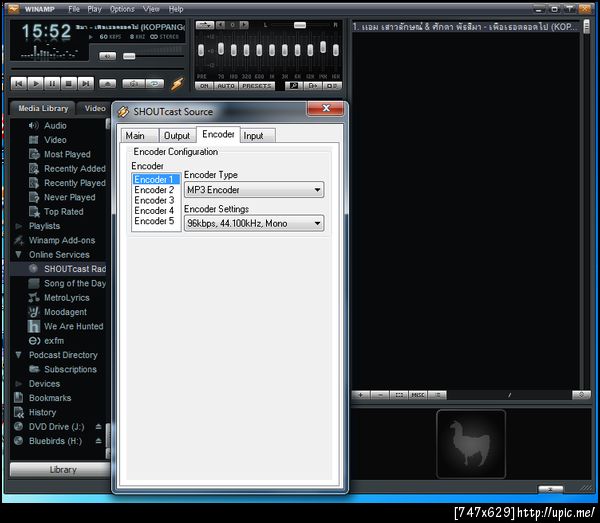Stop playback with the square Stop button
Screen dimensions: 600x523
[x=69, y=83]
